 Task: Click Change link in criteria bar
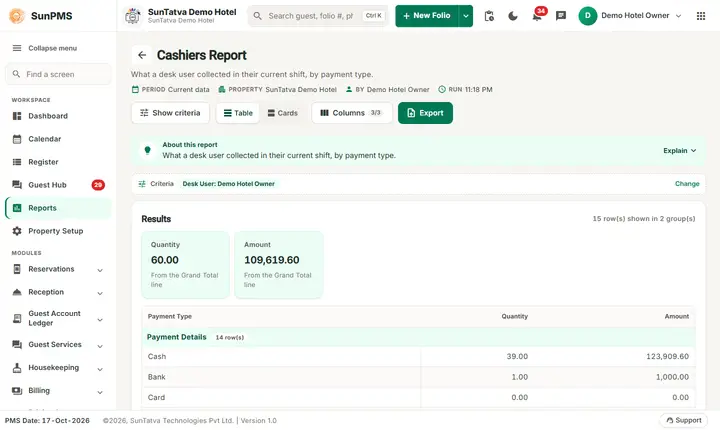[x=687, y=184]
